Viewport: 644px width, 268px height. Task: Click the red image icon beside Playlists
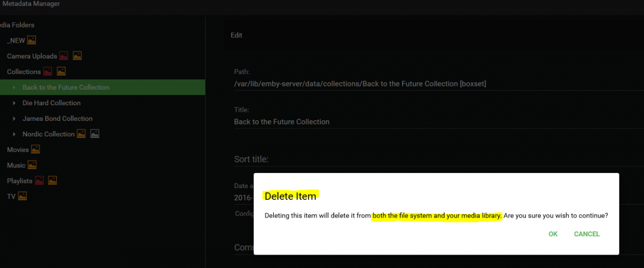point(39,180)
